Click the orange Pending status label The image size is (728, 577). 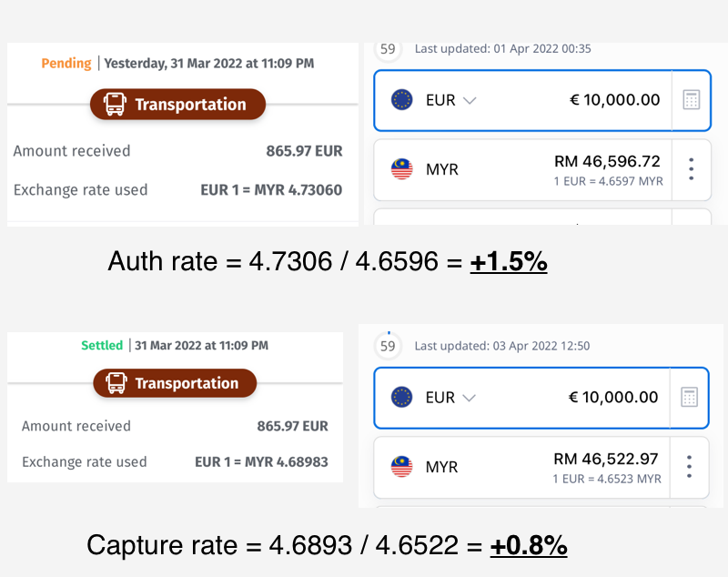(66, 64)
